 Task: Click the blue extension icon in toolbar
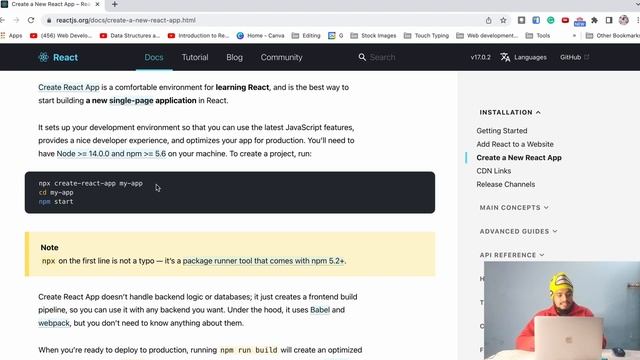point(536,20)
